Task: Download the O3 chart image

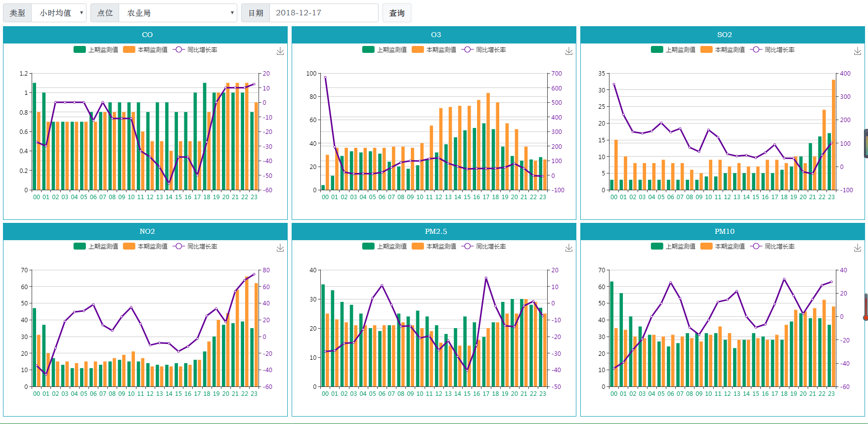Action: pos(569,51)
